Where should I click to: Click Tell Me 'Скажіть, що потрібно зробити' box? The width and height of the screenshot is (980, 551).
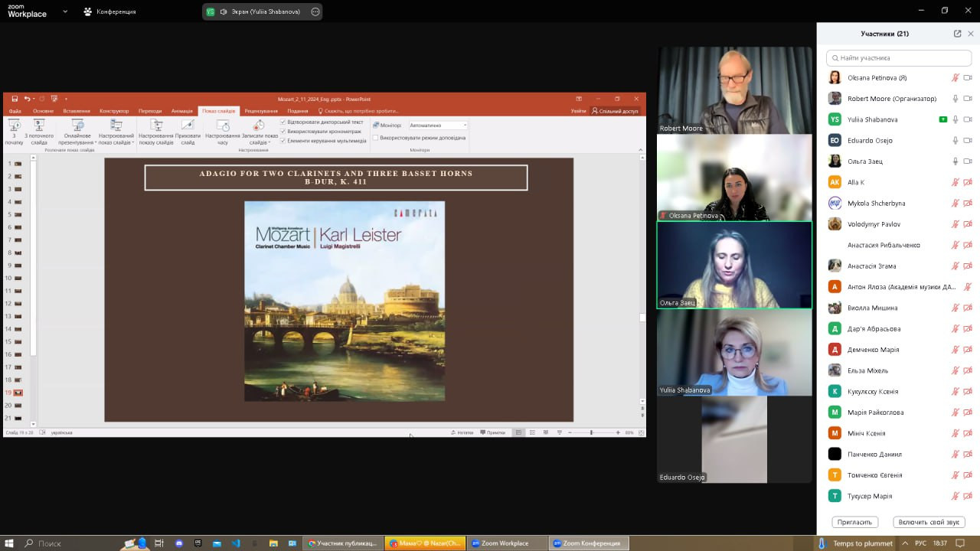coord(358,111)
